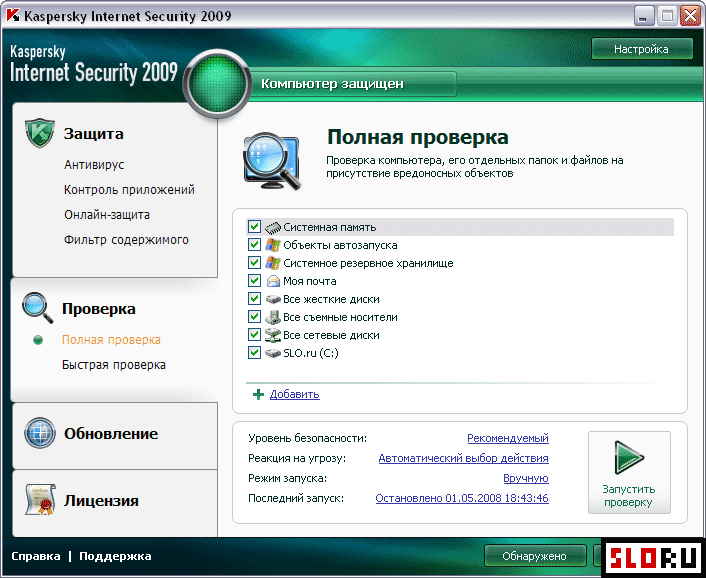Uncheck the SLO.ru (C:) checkbox
Viewport: 706px width, 578px height.
tap(254, 352)
